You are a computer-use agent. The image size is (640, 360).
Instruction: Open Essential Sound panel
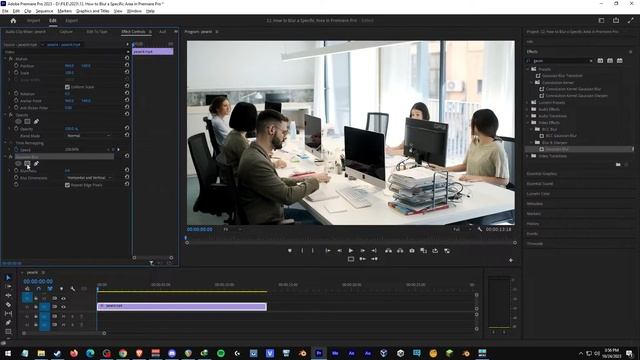click(540, 184)
